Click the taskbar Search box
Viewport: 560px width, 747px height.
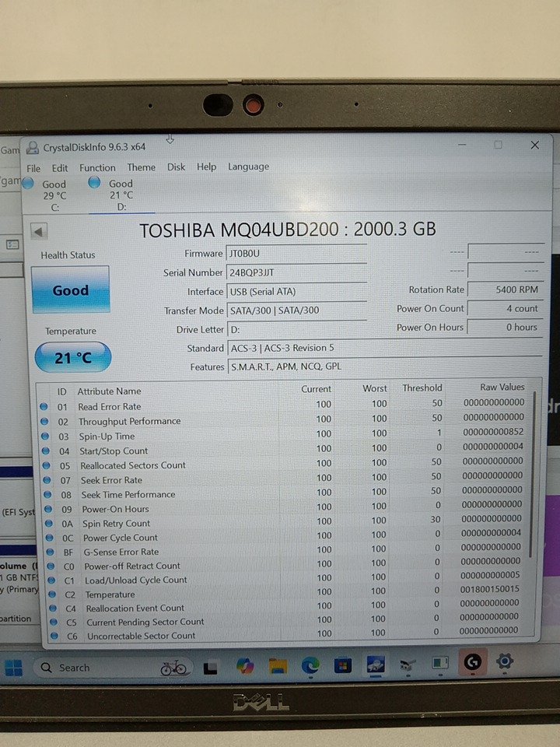coord(113,668)
